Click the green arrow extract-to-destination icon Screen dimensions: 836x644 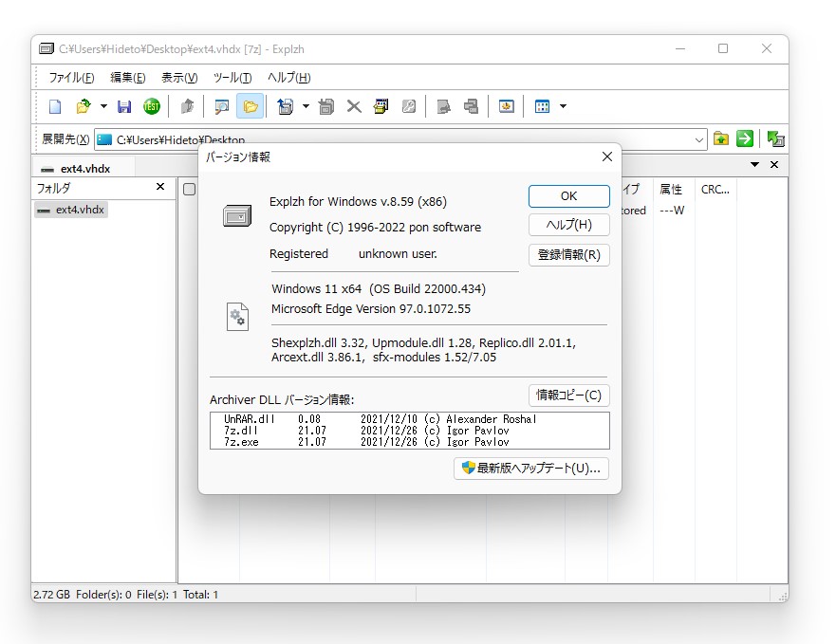click(745, 138)
